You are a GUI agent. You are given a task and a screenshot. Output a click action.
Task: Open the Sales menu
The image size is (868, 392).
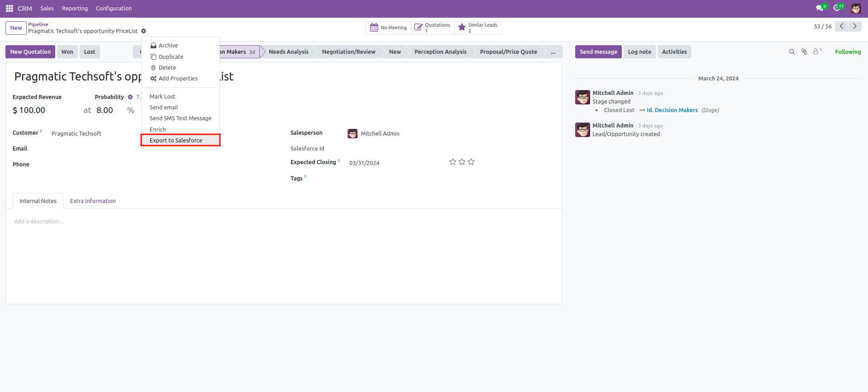47,9
